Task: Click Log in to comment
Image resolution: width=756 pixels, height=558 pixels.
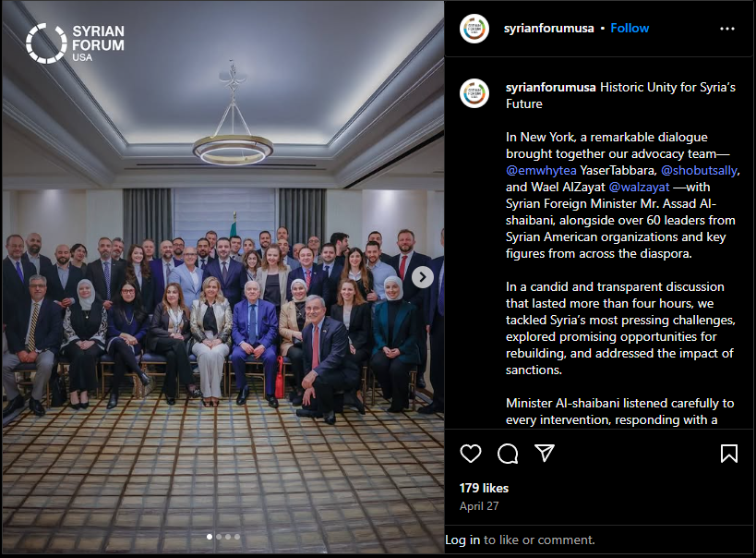Action: (x=462, y=540)
